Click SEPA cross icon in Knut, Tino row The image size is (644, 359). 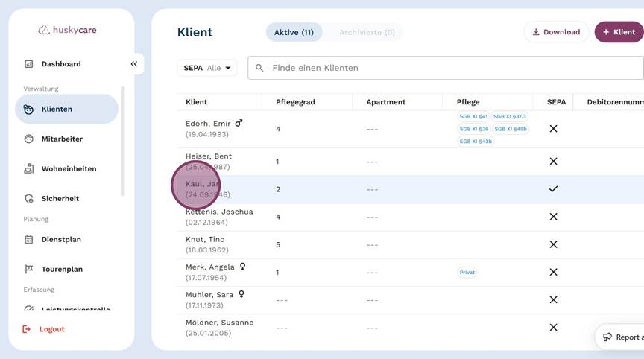coord(553,244)
